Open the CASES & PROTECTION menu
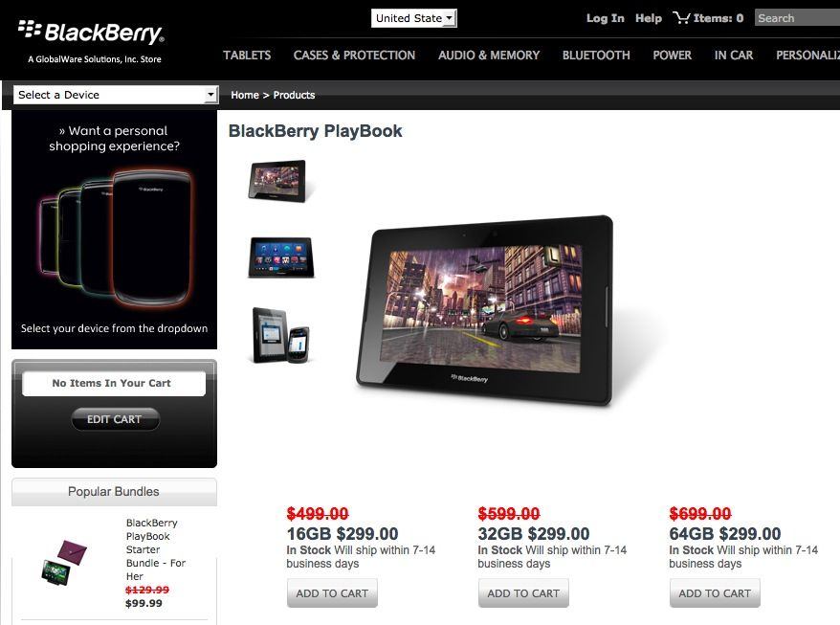This screenshot has width=840, height=625. click(354, 56)
